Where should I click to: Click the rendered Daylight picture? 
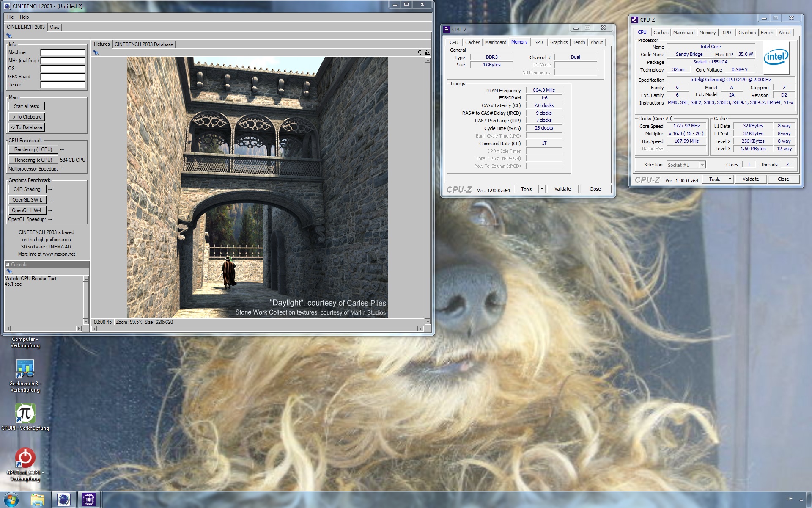(257, 187)
